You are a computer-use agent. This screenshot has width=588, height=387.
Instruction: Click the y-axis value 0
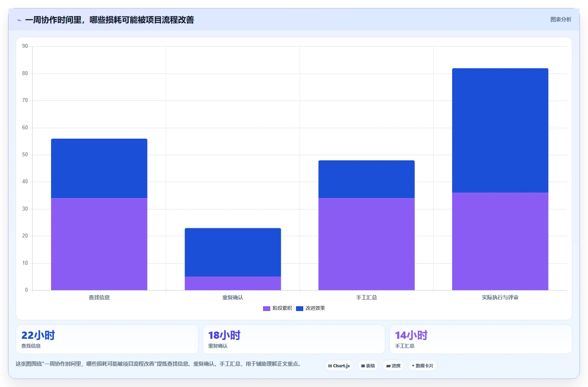click(27, 290)
